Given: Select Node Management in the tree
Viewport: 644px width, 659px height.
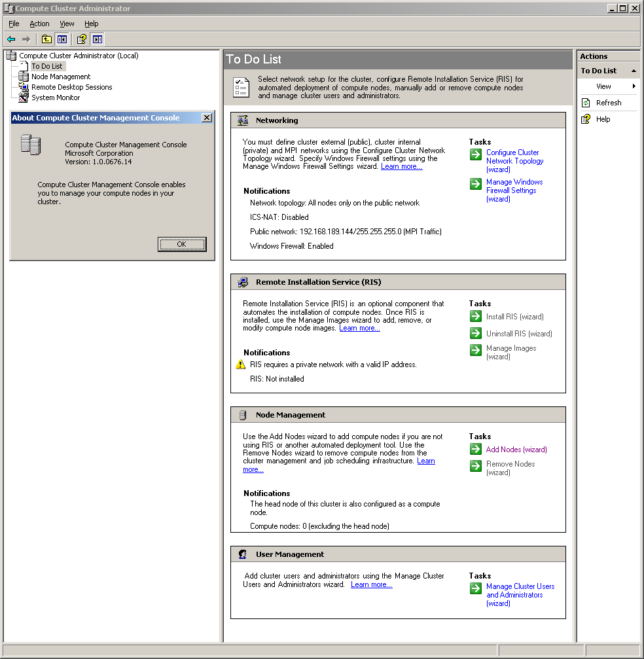Looking at the screenshot, I should pyautogui.click(x=61, y=77).
